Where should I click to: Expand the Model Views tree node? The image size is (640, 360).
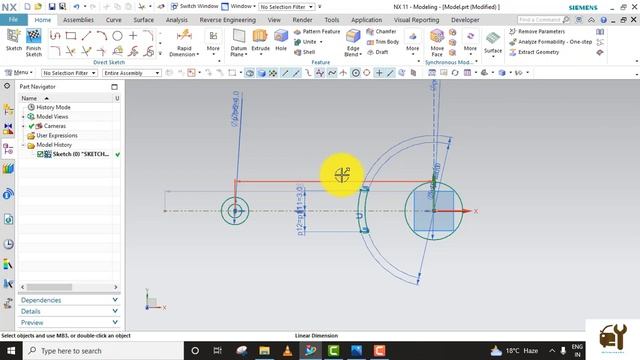pyautogui.click(x=23, y=117)
